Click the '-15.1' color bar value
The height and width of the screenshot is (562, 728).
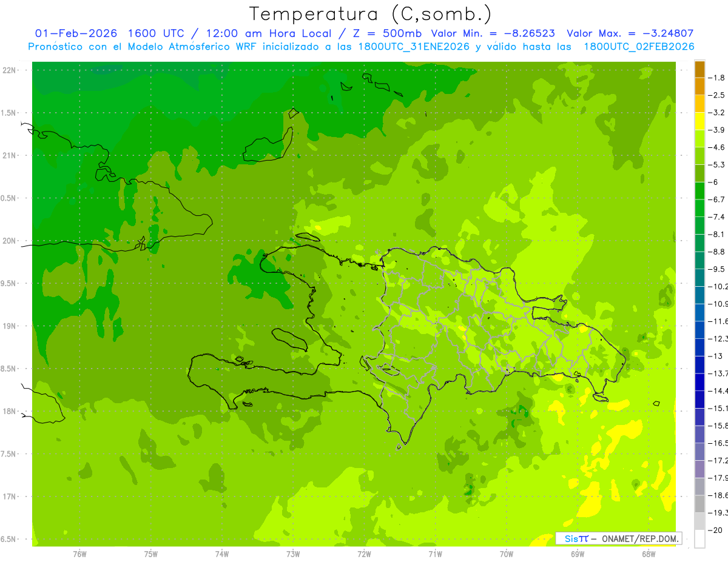tap(718, 408)
